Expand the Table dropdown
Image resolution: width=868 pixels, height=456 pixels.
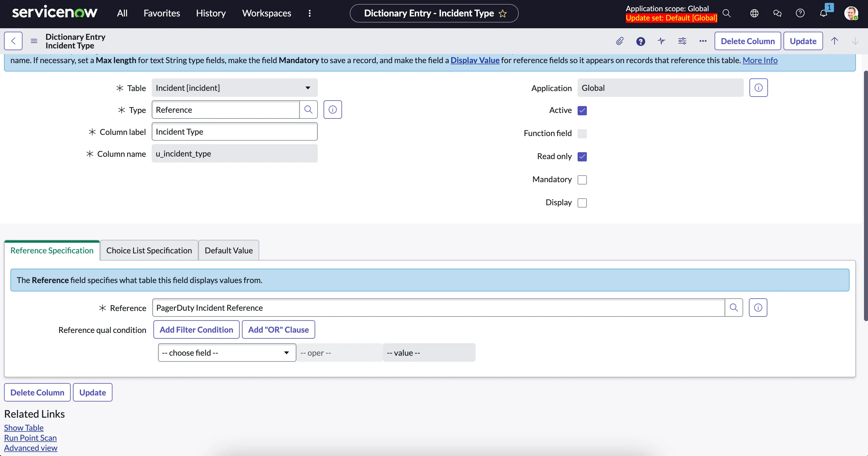coord(234,88)
